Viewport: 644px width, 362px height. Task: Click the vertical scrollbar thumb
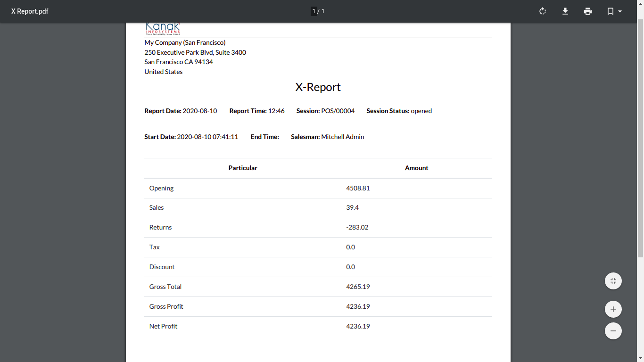click(x=640, y=138)
